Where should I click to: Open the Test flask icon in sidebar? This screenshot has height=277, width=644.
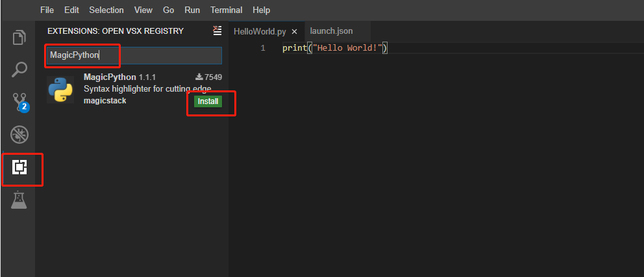pos(19,200)
